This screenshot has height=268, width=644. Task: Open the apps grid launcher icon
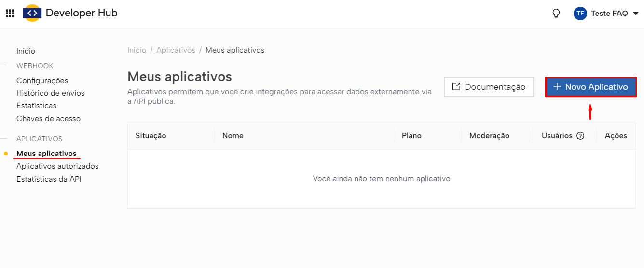pyautogui.click(x=10, y=14)
